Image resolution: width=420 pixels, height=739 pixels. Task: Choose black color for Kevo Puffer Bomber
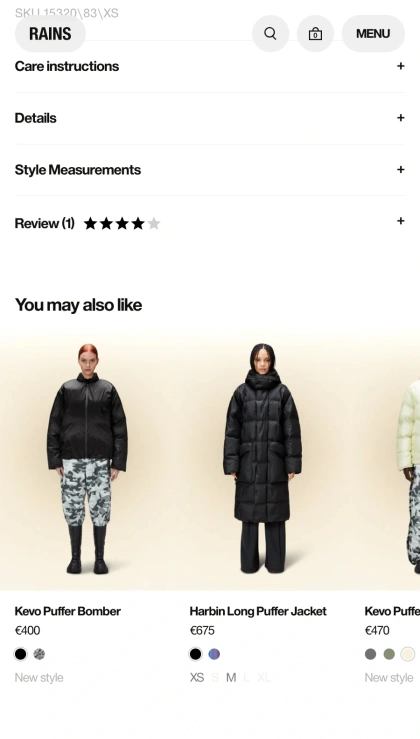point(21,654)
